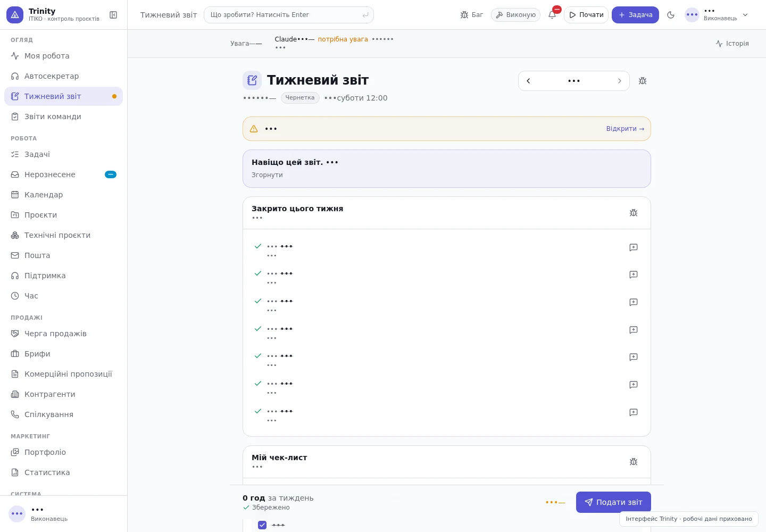Viewport: 766px width, 532px height.
Task: Open Статистика in sidebar
Action: tap(63, 472)
